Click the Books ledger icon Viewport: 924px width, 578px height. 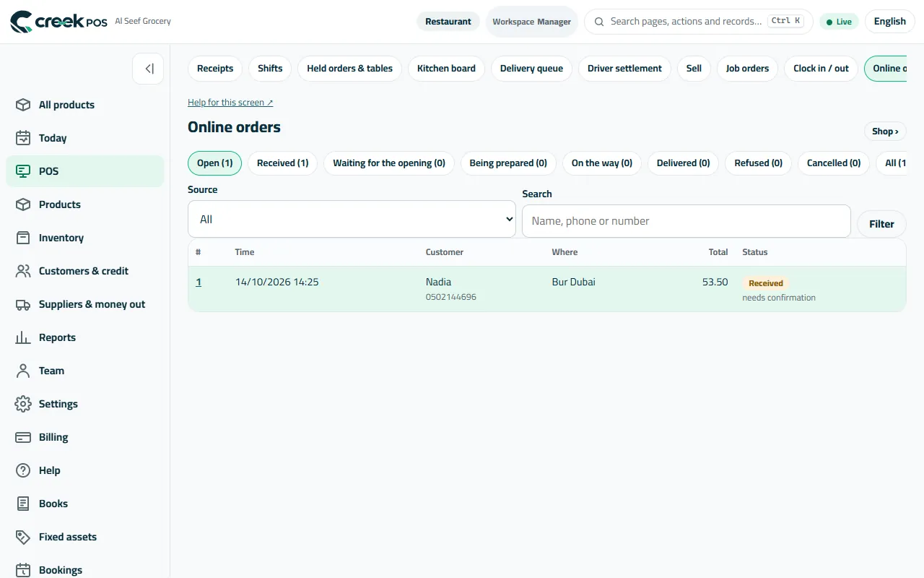[x=23, y=504]
